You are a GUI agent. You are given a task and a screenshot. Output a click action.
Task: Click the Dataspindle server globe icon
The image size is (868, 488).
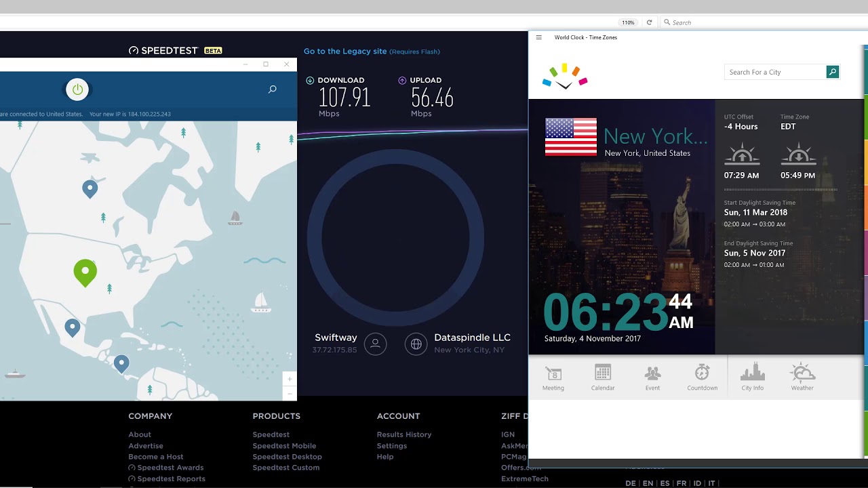pyautogui.click(x=416, y=344)
